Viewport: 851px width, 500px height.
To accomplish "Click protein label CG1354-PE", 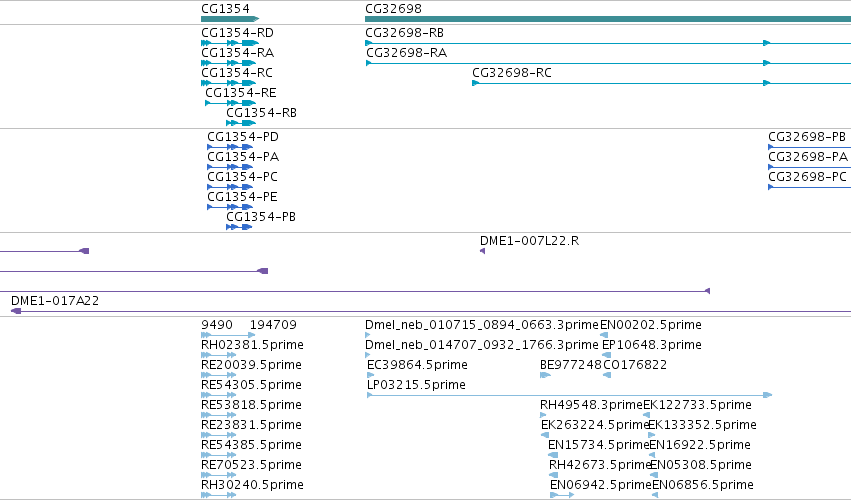I will pyautogui.click(x=242, y=197).
